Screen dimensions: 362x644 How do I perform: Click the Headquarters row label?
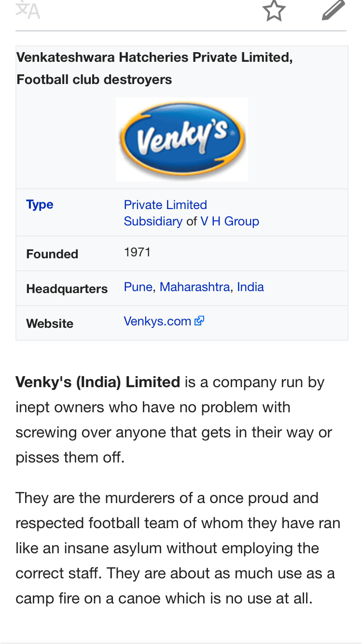point(67,289)
